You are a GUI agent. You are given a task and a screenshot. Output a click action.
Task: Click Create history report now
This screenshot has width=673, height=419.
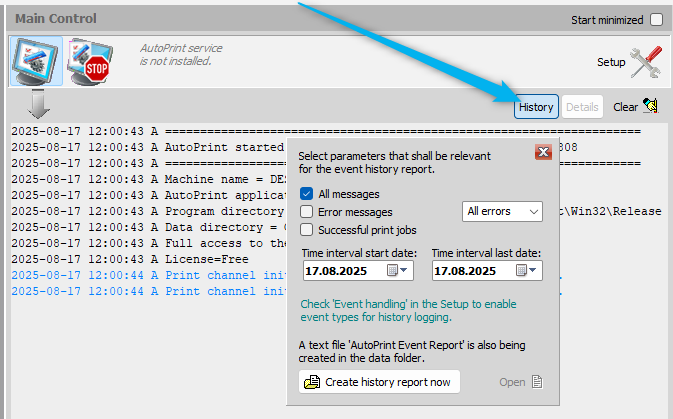(x=379, y=382)
